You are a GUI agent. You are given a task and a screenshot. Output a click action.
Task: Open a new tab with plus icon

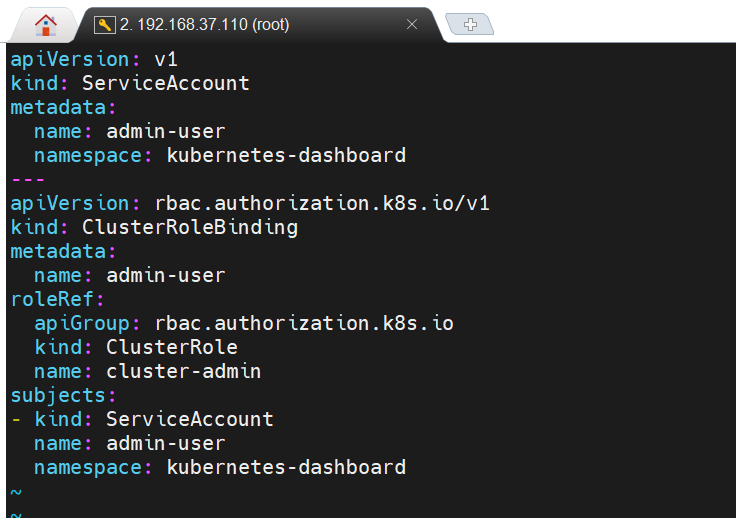[470, 24]
